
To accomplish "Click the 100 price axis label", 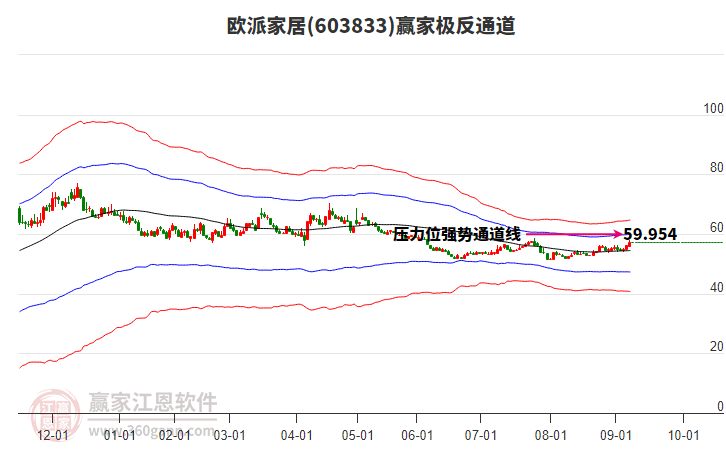I will pos(713,108).
